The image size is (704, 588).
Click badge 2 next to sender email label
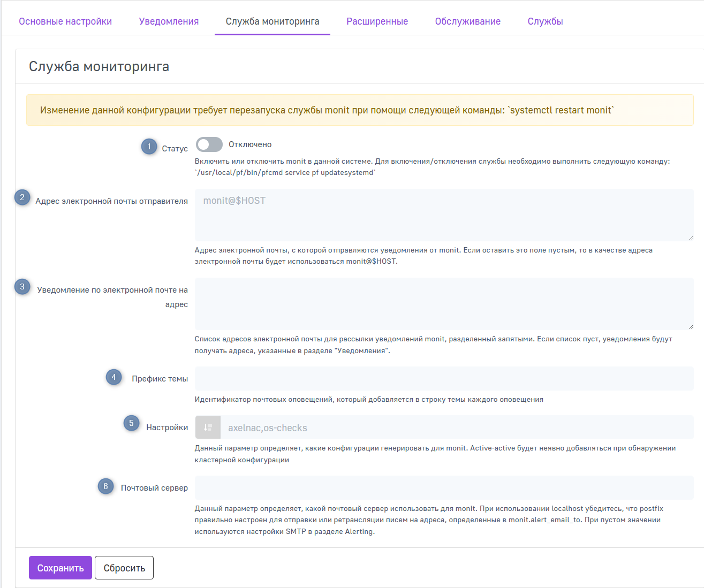pos(22,197)
